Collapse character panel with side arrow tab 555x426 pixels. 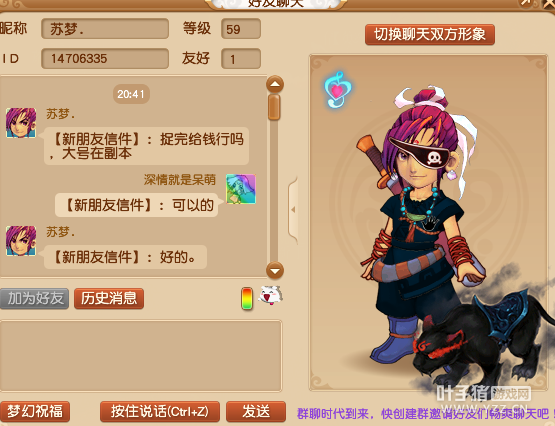pyautogui.click(x=293, y=210)
